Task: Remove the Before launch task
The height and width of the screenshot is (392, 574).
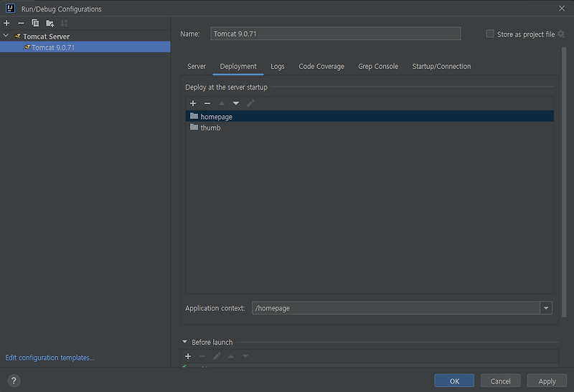Action: pyautogui.click(x=202, y=356)
